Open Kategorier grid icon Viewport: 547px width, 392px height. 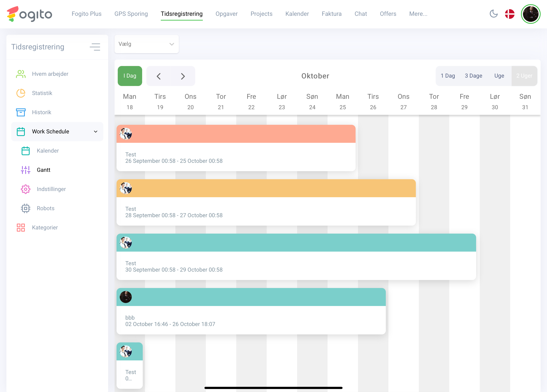[21, 227]
